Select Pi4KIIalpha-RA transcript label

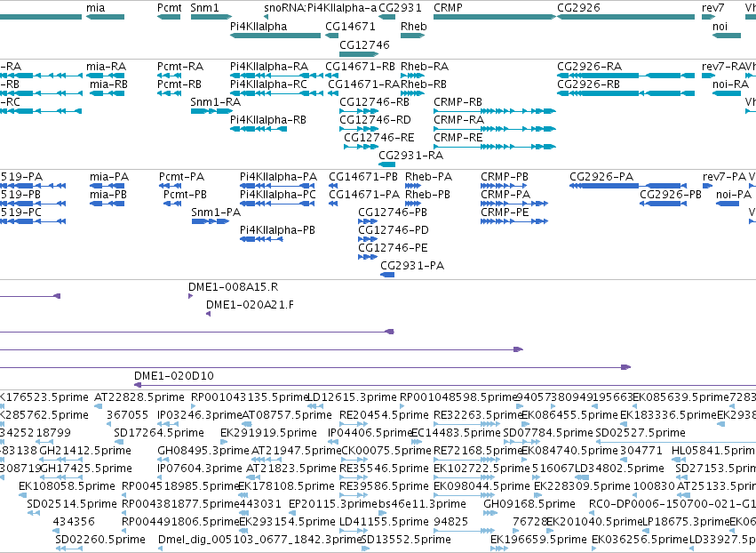click(269, 66)
